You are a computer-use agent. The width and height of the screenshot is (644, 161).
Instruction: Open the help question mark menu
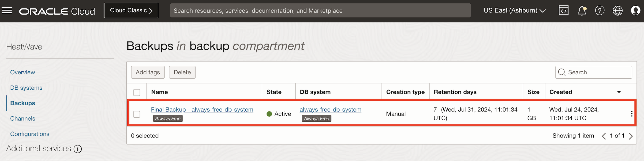[x=600, y=11]
